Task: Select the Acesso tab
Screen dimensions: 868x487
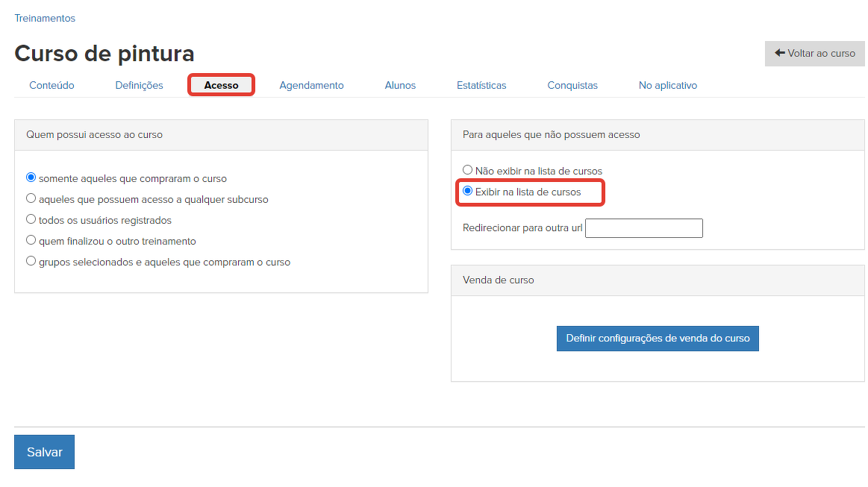Action: tap(221, 85)
